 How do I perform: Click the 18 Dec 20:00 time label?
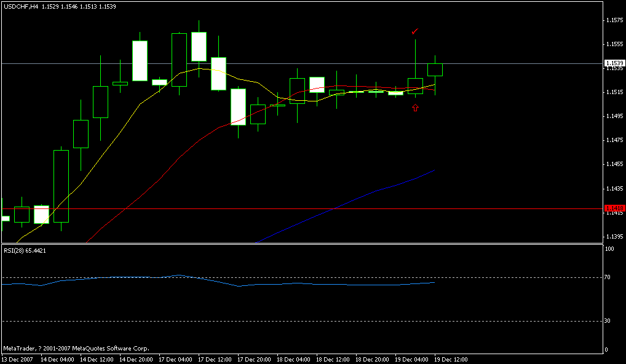click(372, 360)
